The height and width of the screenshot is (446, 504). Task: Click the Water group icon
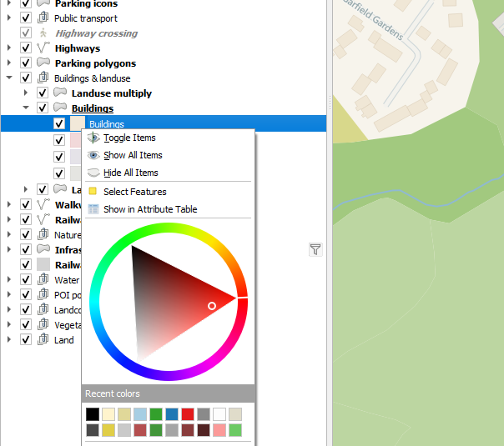(43, 280)
